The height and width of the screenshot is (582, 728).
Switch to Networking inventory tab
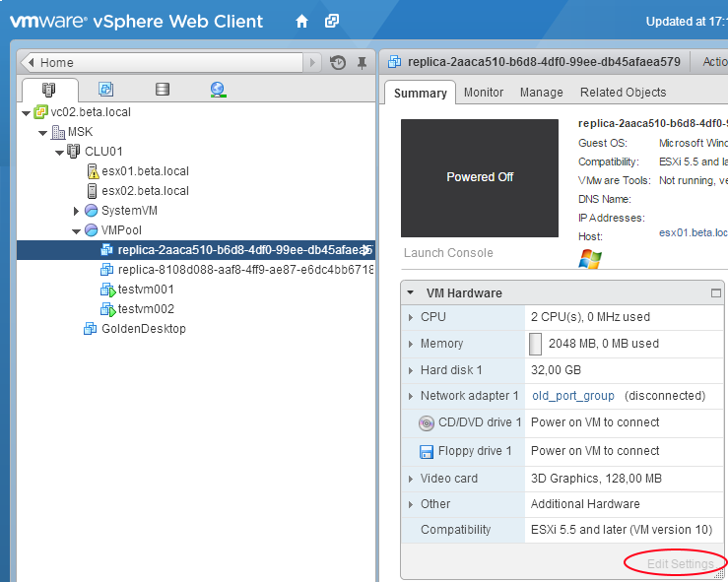[x=218, y=89]
